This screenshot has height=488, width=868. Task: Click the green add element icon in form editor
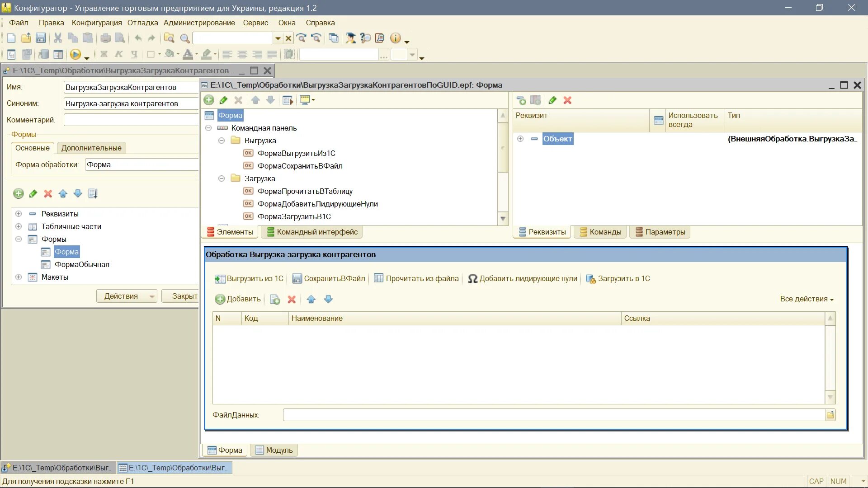209,100
